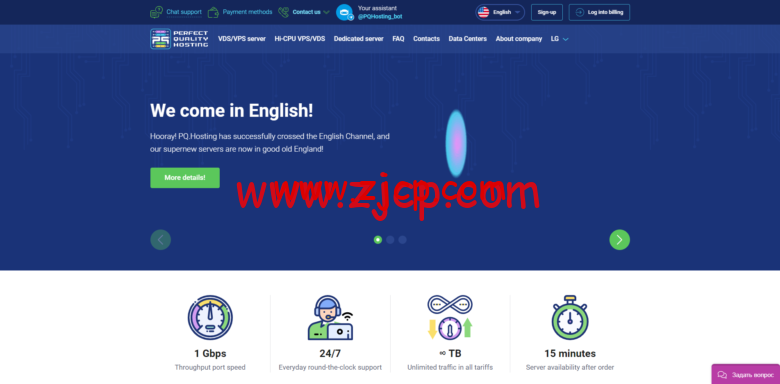780x384 pixels.
Task: Advance to next slide with green arrow
Action: (x=619, y=240)
